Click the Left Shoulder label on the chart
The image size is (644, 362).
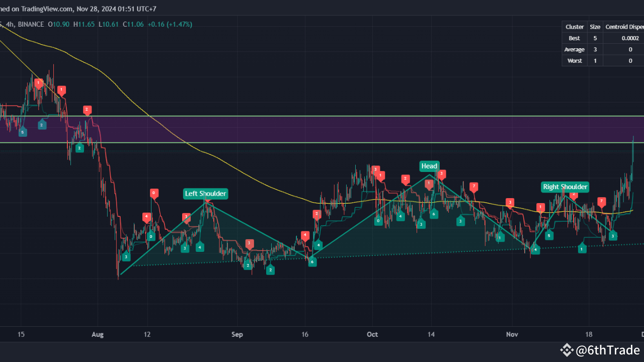pyautogui.click(x=205, y=194)
